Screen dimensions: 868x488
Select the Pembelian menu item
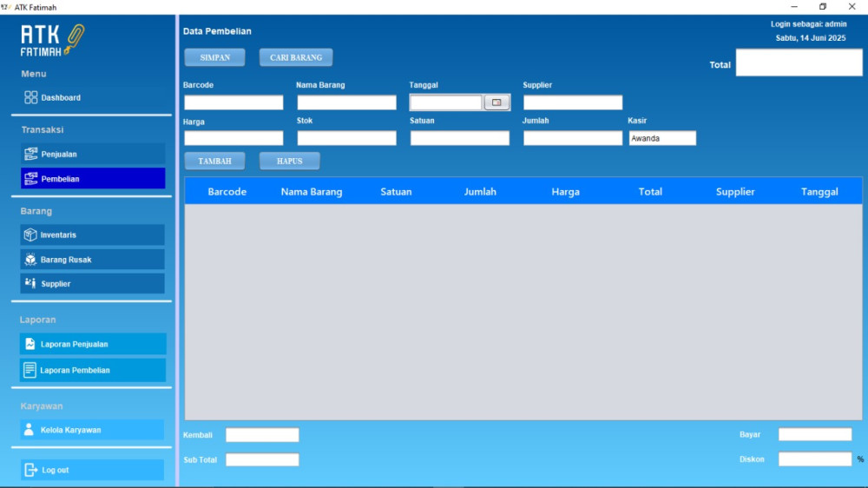pyautogui.click(x=93, y=179)
